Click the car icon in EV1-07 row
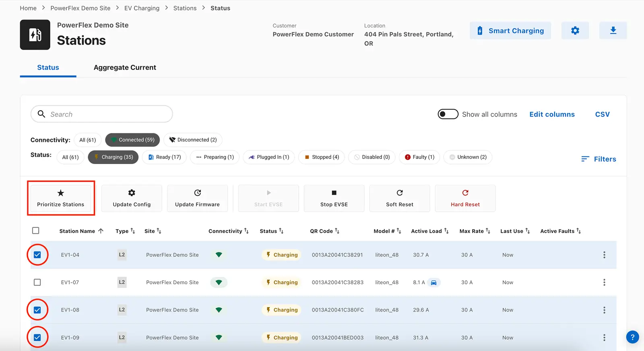 pos(433,283)
